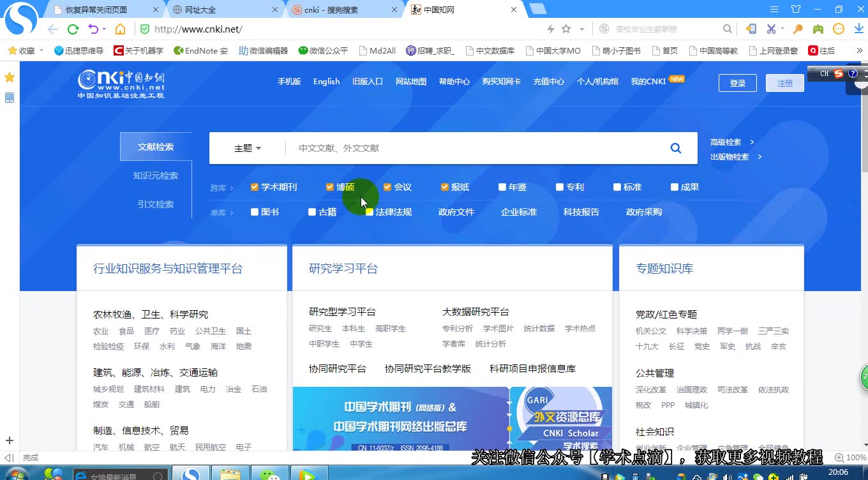
Task: Expand the scissors screenshot options arrow
Action: click(782, 29)
